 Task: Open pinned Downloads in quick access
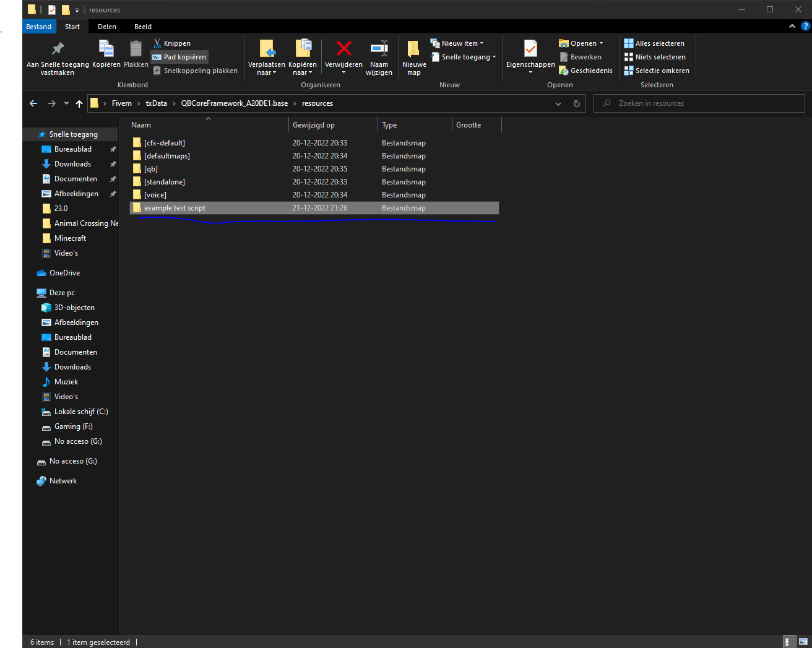pyautogui.click(x=72, y=164)
